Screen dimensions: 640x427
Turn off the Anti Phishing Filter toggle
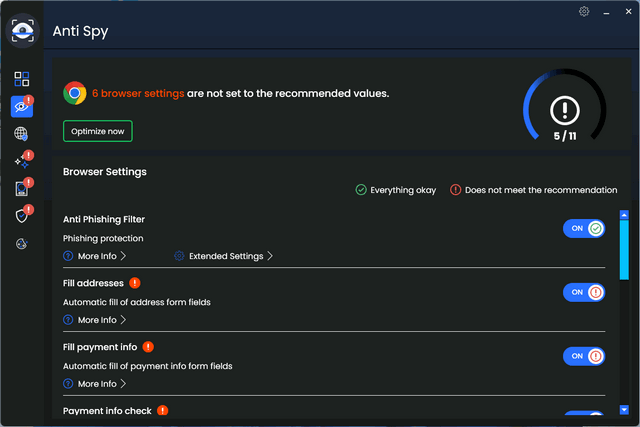(x=584, y=228)
